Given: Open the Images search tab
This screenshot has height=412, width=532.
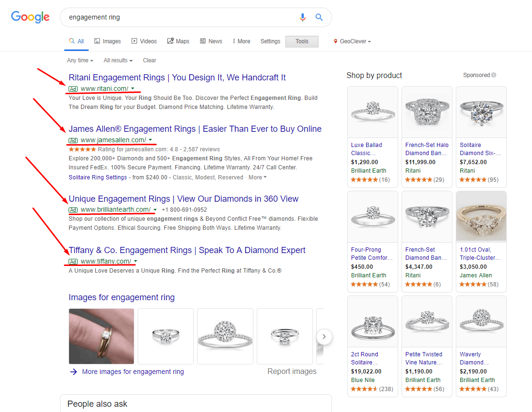Looking at the screenshot, I should 108,41.
